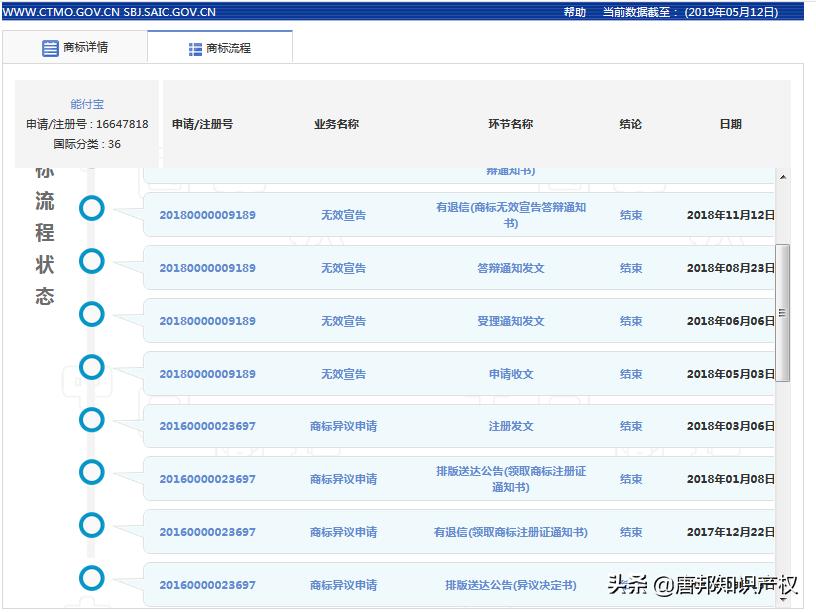Click the timeline circle next to 注册发文 step
This screenshot has width=816, height=613.
pos(91,420)
